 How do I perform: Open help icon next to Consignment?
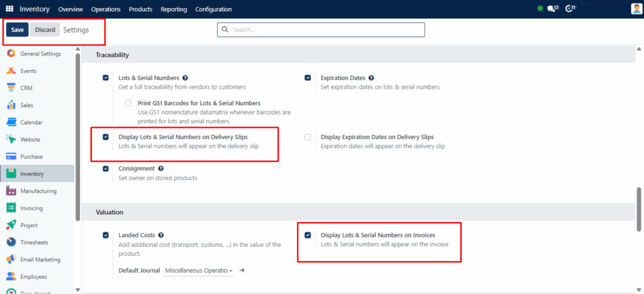pos(161,169)
